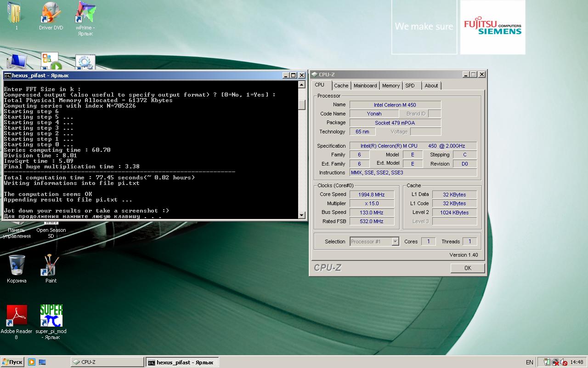
Task: Click the console window title bar icon
Action: coord(7,75)
